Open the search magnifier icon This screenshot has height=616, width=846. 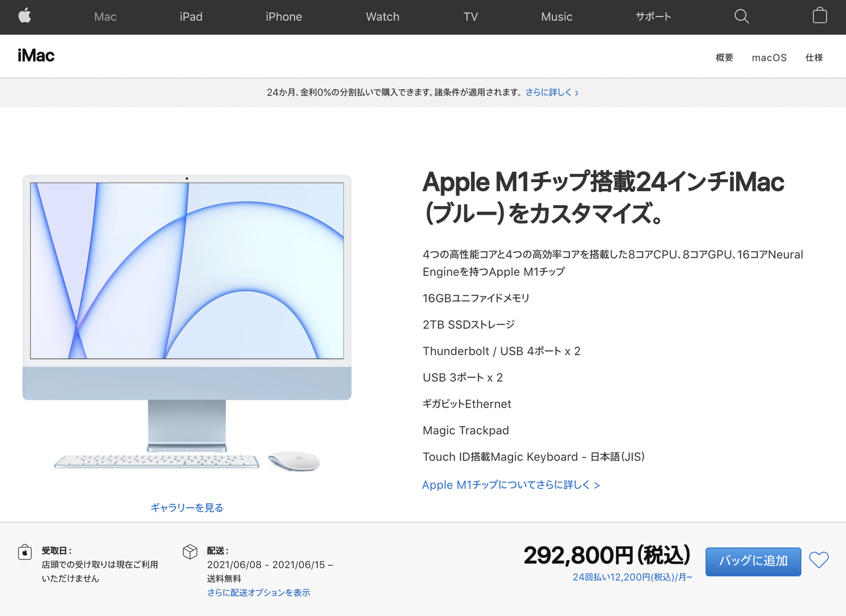tap(741, 16)
